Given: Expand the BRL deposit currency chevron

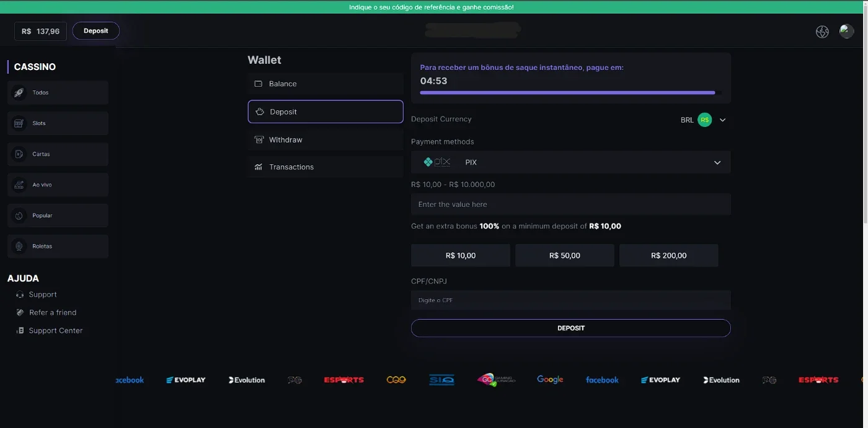Looking at the screenshot, I should [x=722, y=120].
